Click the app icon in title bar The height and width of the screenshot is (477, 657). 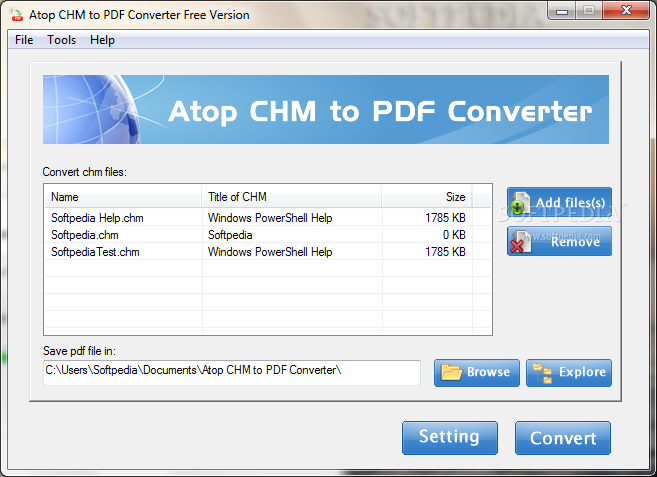(x=17, y=15)
